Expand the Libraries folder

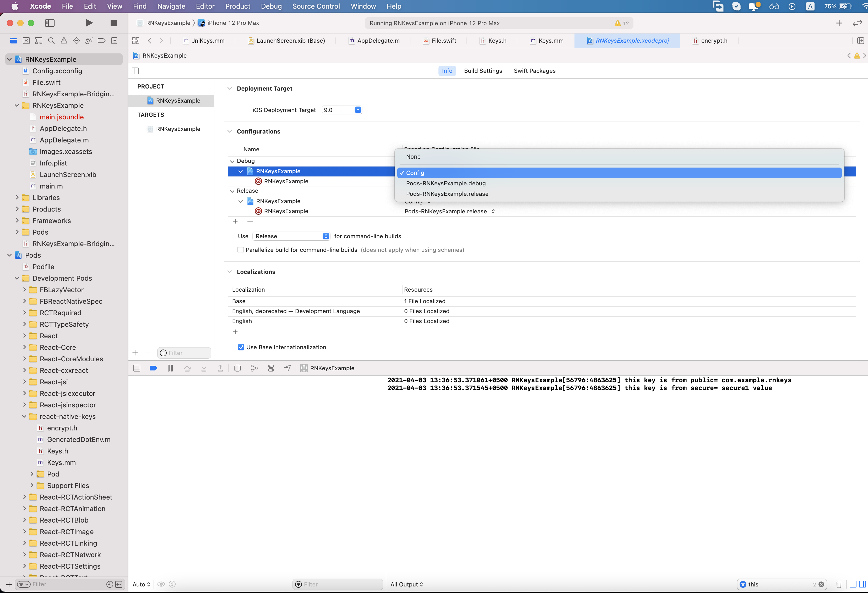pos(17,197)
